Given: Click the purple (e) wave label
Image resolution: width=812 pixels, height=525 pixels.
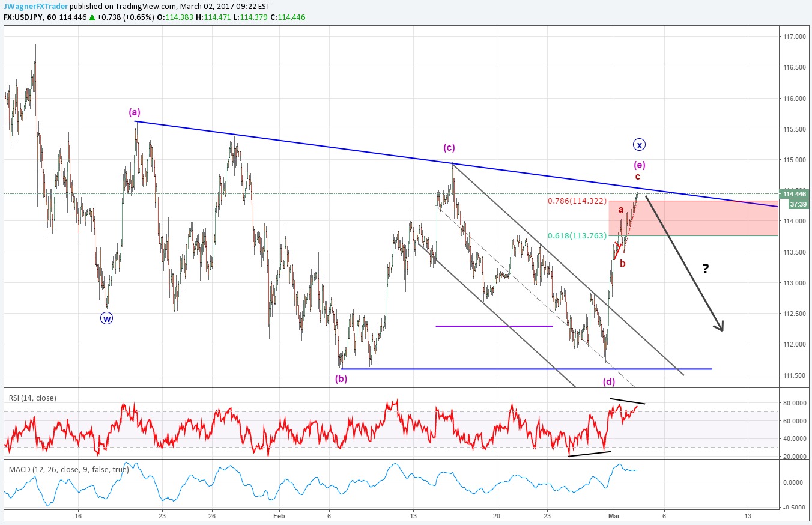Looking at the screenshot, I should click(x=640, y=165).
